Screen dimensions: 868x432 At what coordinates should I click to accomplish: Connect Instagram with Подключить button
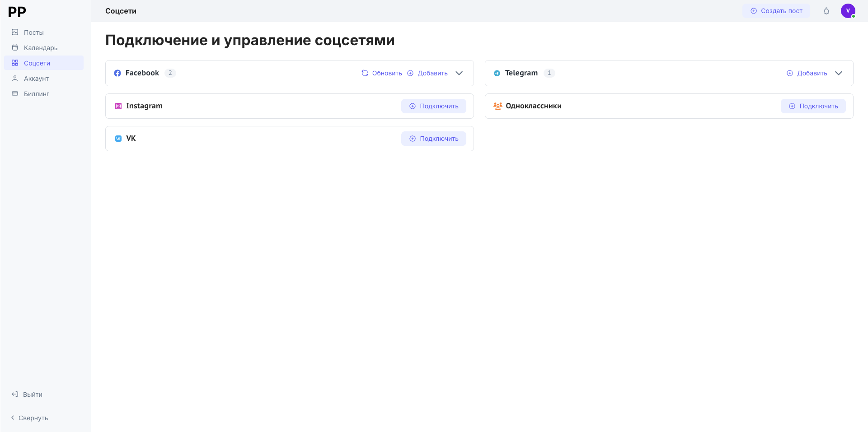coord(434,106)
